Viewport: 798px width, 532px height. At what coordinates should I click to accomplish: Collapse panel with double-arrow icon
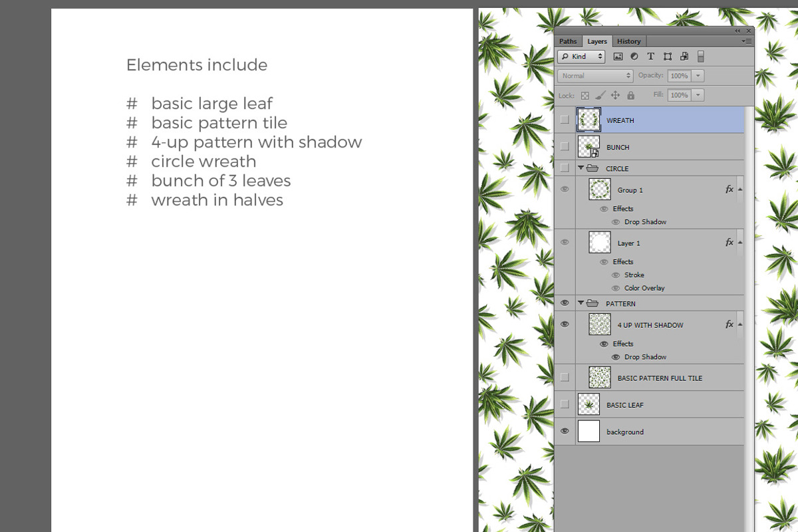tap(737, 31)
